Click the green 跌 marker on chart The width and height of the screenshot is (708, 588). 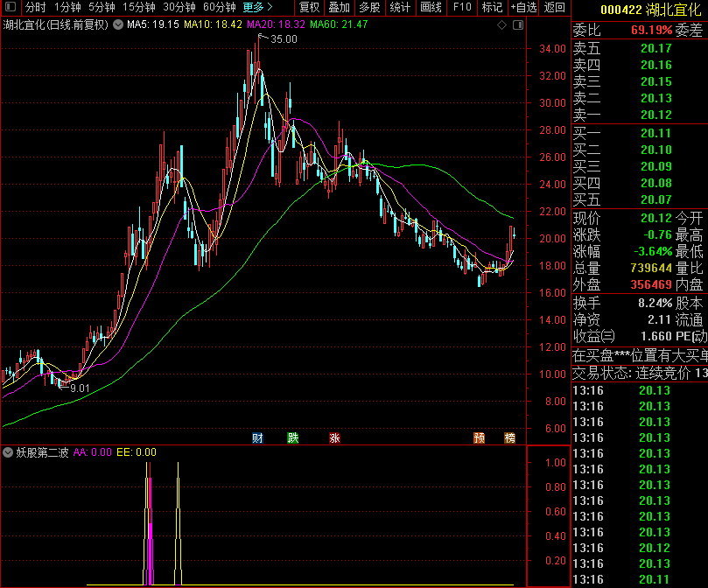292,437
